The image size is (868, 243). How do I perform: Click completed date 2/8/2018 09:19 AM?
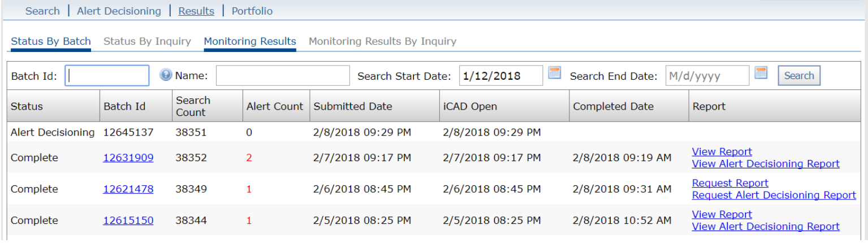pyautogui.click(x=622, y=158)
